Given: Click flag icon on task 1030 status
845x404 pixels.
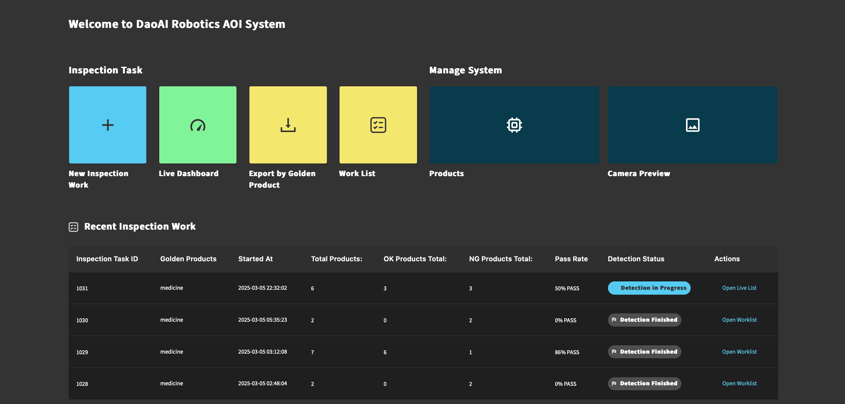Looking at the screenshot, I should pos(614,320).
